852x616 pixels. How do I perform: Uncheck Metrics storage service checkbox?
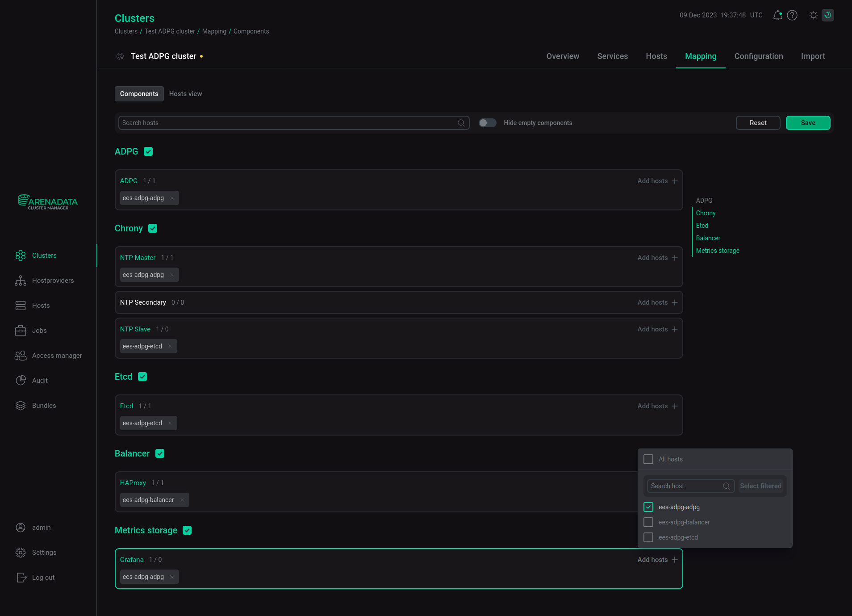[x=187, y=530]
